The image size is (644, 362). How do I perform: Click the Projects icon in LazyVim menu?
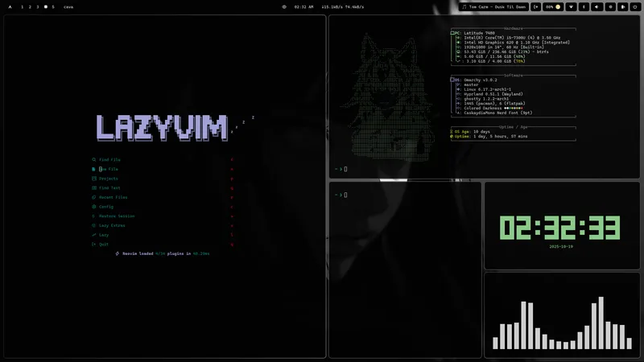94,179
